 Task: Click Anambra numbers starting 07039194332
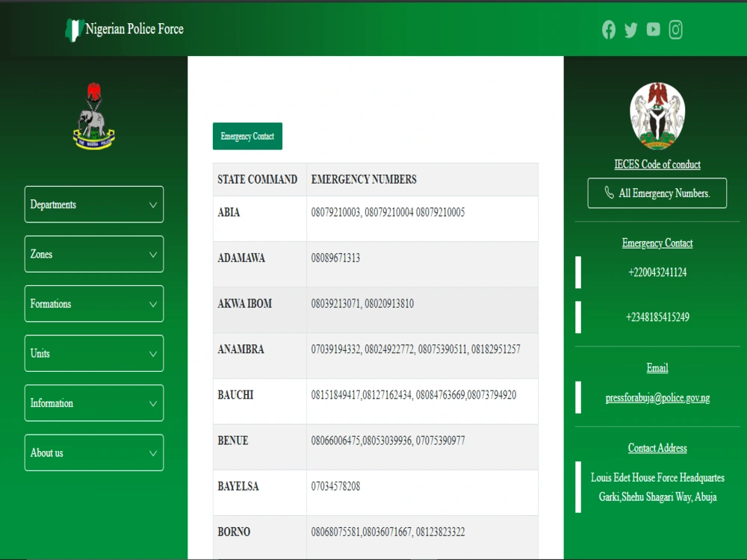click(415, 349)
